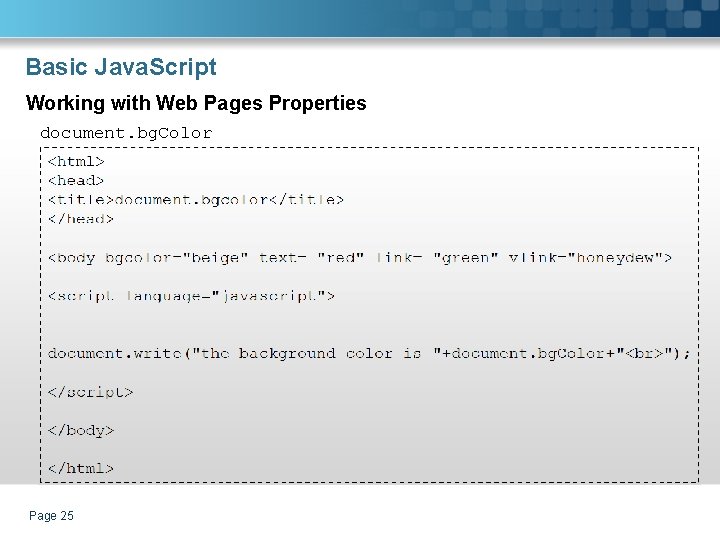Click the closing </html> tag line
This screenshot has width=720, height=540.
81,468
